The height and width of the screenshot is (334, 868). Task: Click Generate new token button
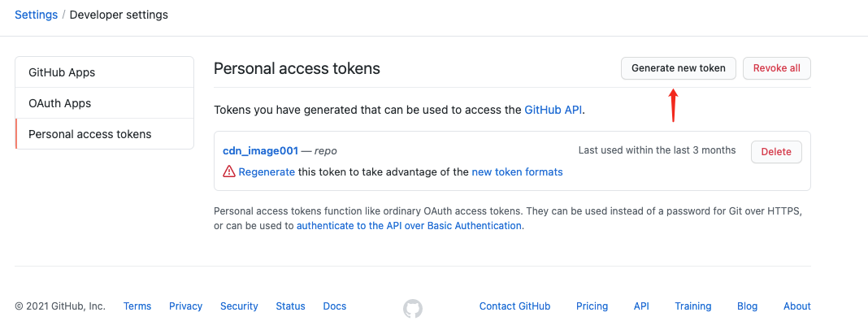(678, 69)
